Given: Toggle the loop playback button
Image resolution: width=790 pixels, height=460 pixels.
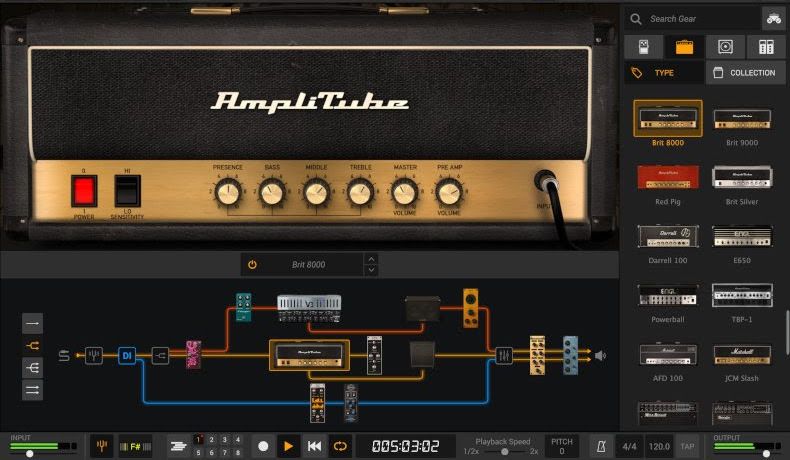Looking at the screenshot, I should pyautogui.click(x=340, y=446).
